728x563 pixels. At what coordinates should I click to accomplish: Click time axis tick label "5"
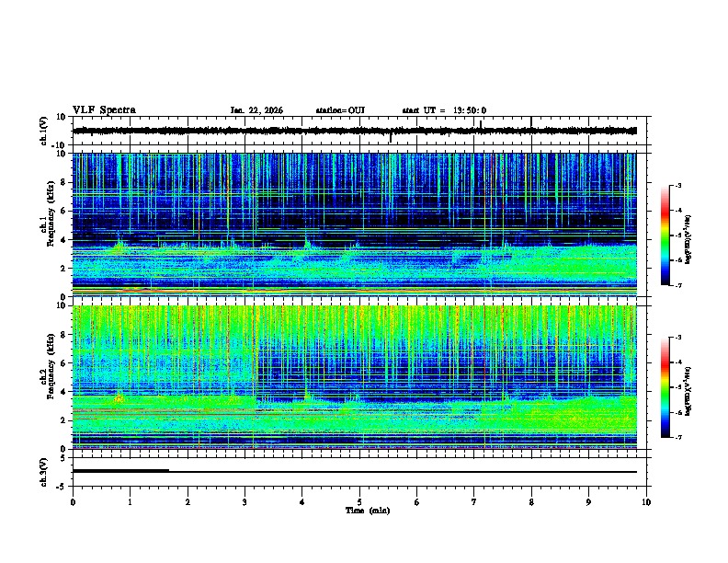[x=359, y=502]
